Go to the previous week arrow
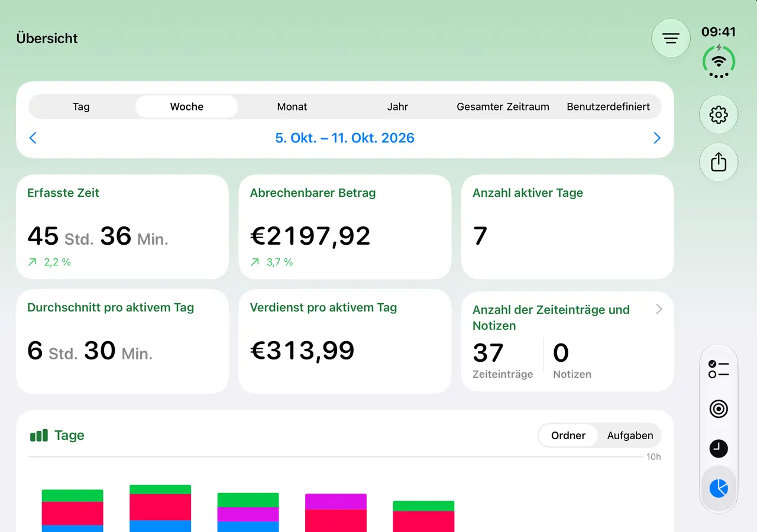757x532 pixels. tap(33, 138)
